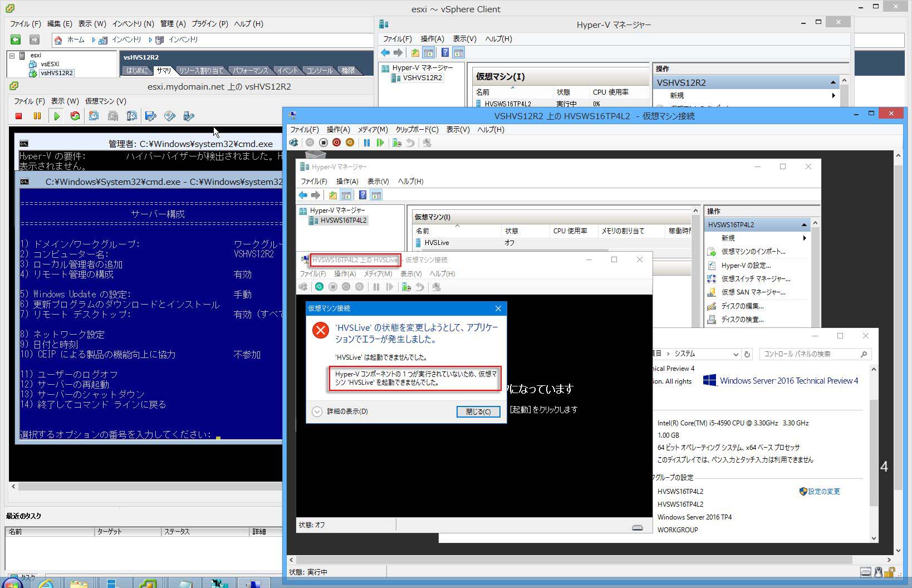Open Hyper-V の設定... action
The height and width of the screenshot is (588, 912).
(x=746, y=266)
